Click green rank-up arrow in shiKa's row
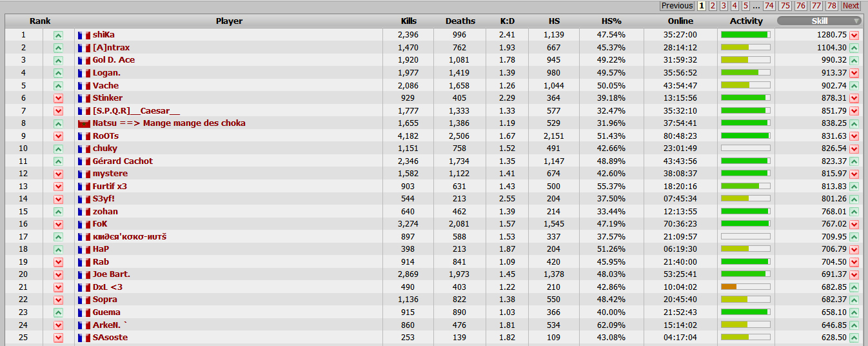The width and height of the screenshot is (868, 346). click(58, 35)
